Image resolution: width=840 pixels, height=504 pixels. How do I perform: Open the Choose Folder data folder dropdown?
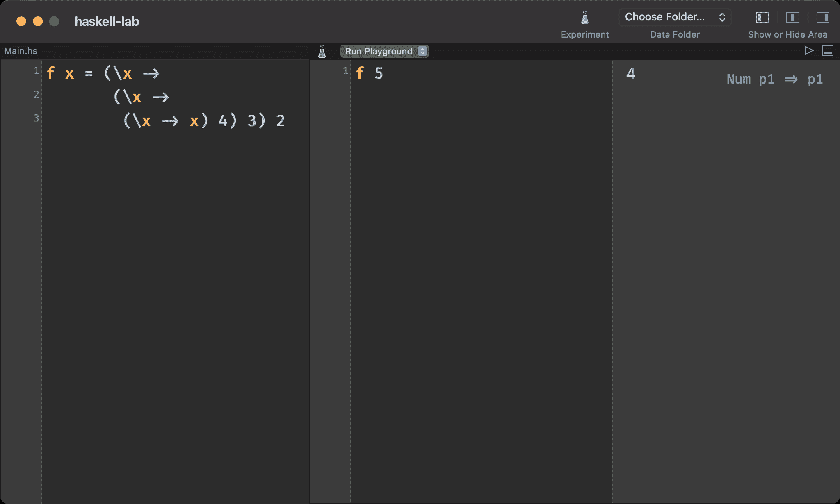(675, 17)
